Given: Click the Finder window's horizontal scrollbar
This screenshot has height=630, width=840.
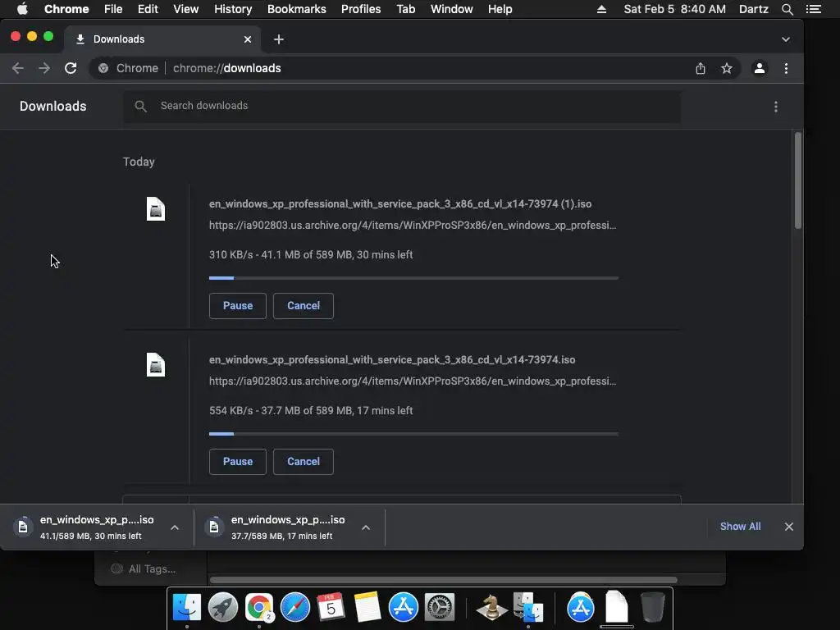Looking at the screenshot, I should tap(444, 580).
